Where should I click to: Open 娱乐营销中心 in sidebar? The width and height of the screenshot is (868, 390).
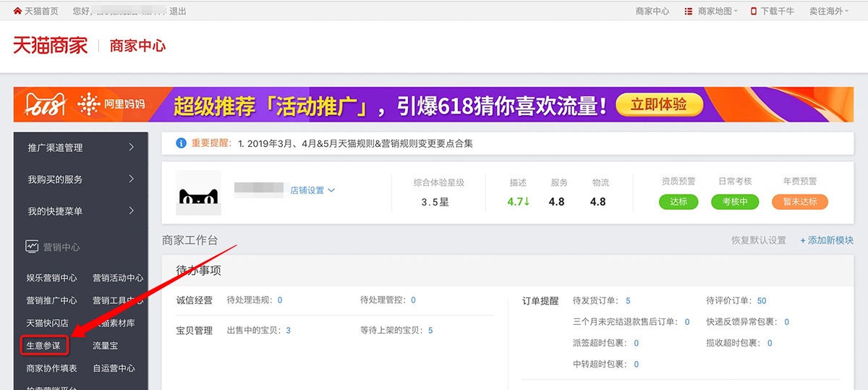pos(51,278)
